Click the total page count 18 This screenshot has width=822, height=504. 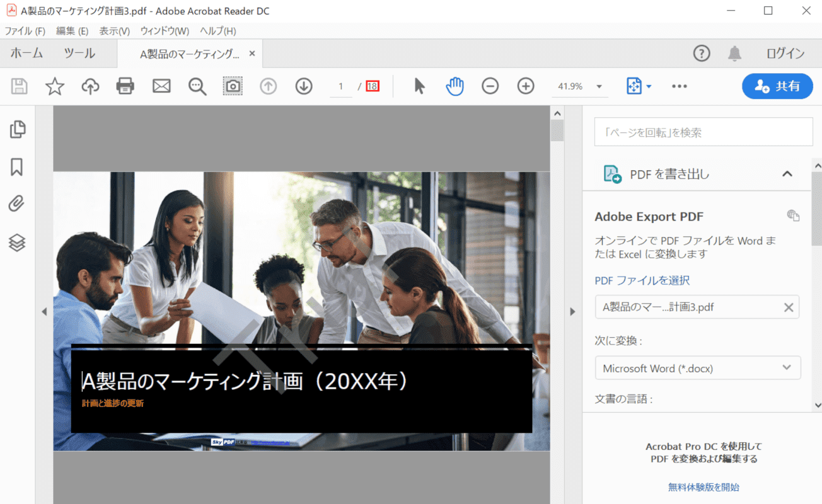373,86
